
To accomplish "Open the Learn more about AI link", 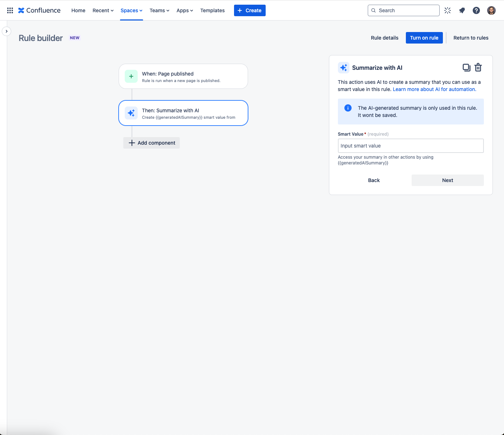I will click(434, 89).
